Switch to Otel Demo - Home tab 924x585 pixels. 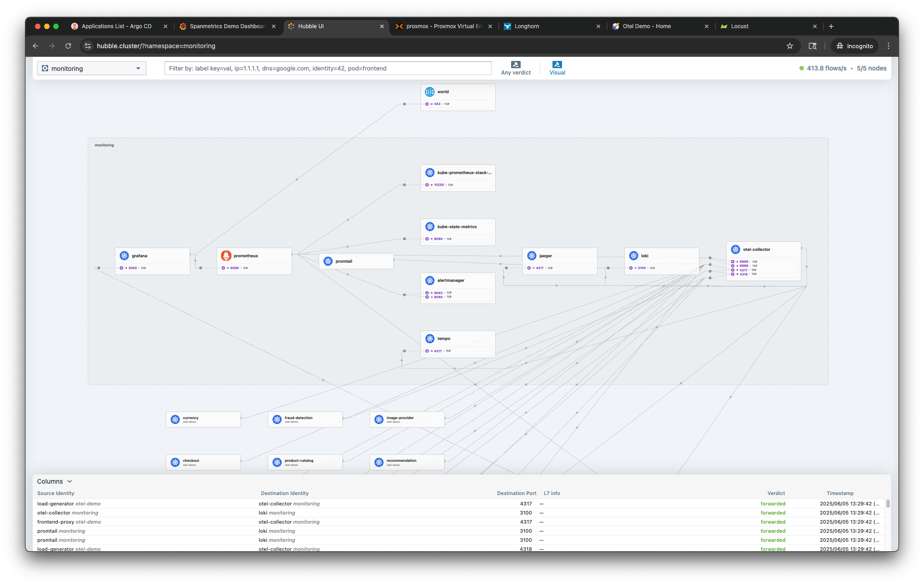click(x=647, y=26)
